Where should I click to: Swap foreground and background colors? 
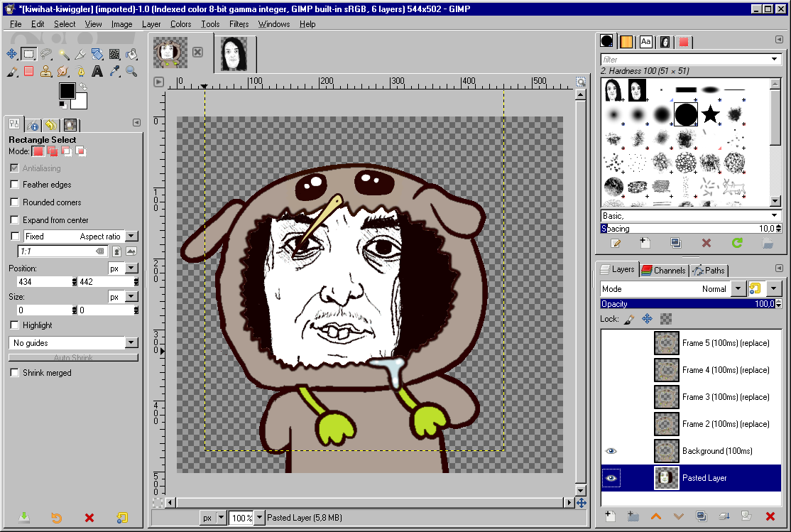(83, 87)
